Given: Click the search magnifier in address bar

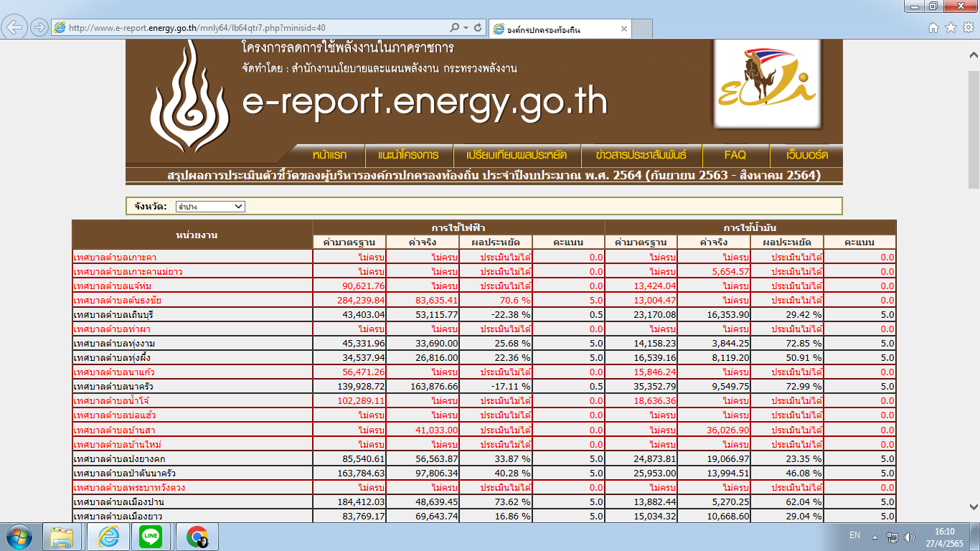Looking at the screenshot, I should 453,28.
